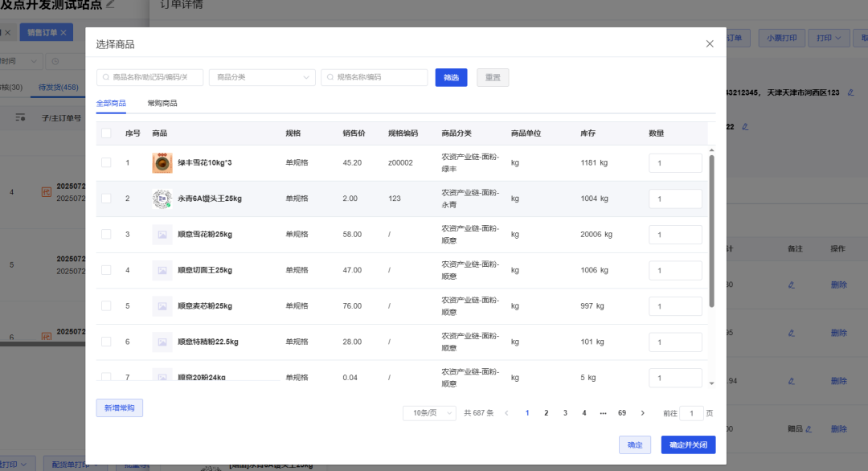This screenshot has width=868, height=471.
Task: Check the 顺意切面王25kg row checkbox
Action: (x=106, y=270)
